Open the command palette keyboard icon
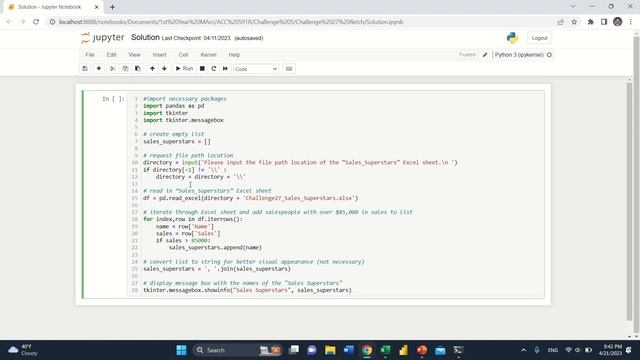 289,69
